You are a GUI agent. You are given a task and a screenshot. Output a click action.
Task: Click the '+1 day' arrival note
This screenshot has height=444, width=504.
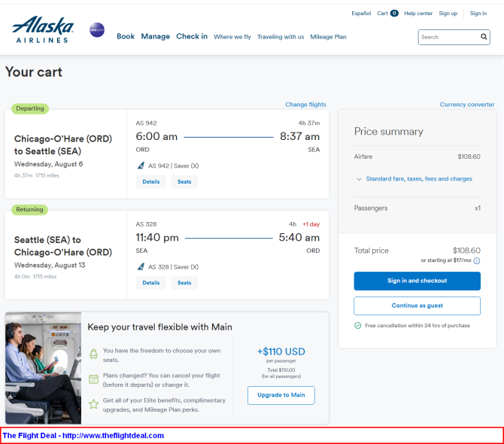(x=311, y=224)
